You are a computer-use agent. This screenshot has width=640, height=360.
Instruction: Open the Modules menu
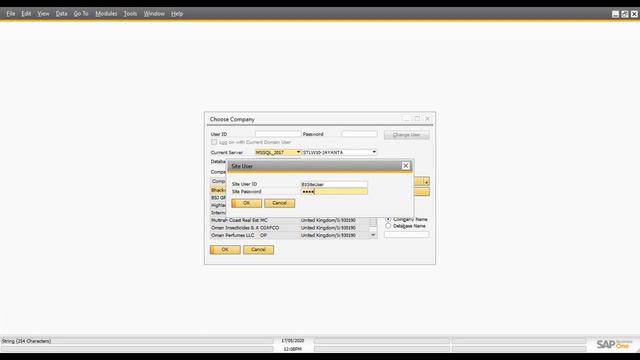click(x=106, y=13)
